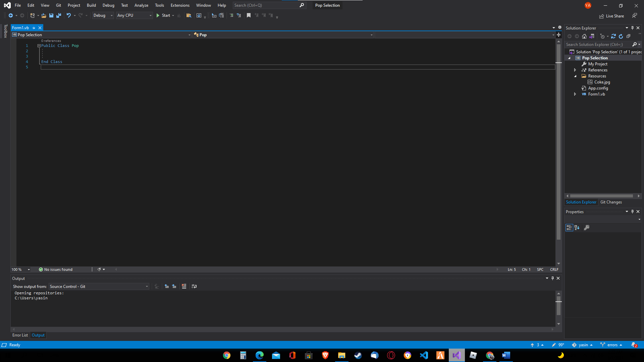Toggle word wrap in Output window

(x=194, y=286)
